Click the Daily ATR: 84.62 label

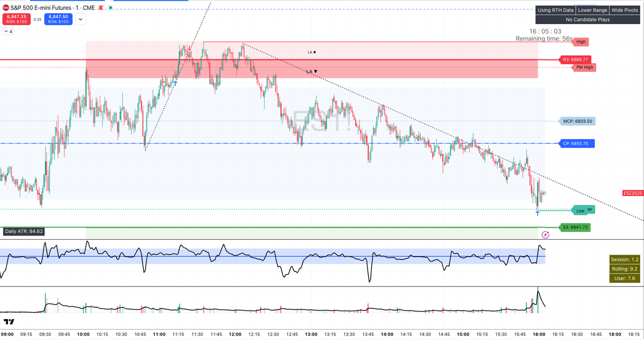tap(25, 232)
